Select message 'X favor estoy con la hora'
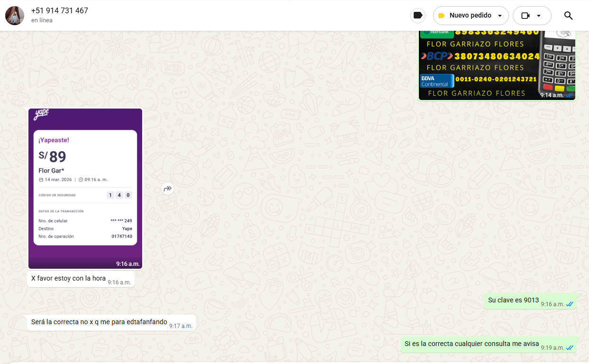This screenshot has height=364, width=589. (x=68, y=279)
